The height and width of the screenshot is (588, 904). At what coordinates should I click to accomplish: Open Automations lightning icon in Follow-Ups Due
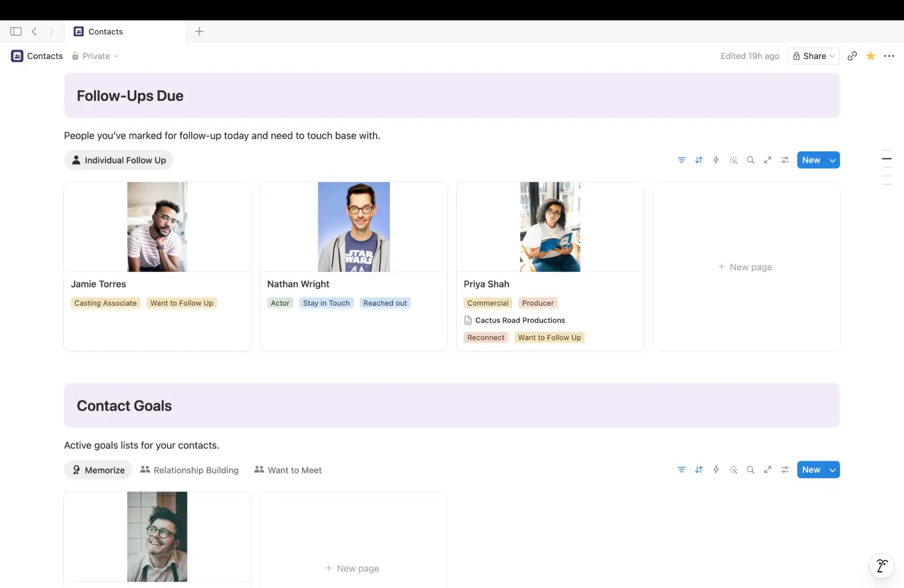716,160
